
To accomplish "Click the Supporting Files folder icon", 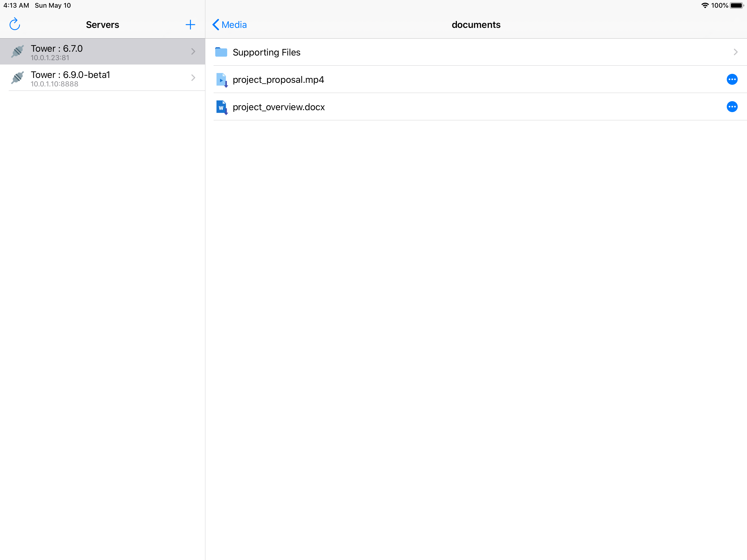I will coord(221,52).
